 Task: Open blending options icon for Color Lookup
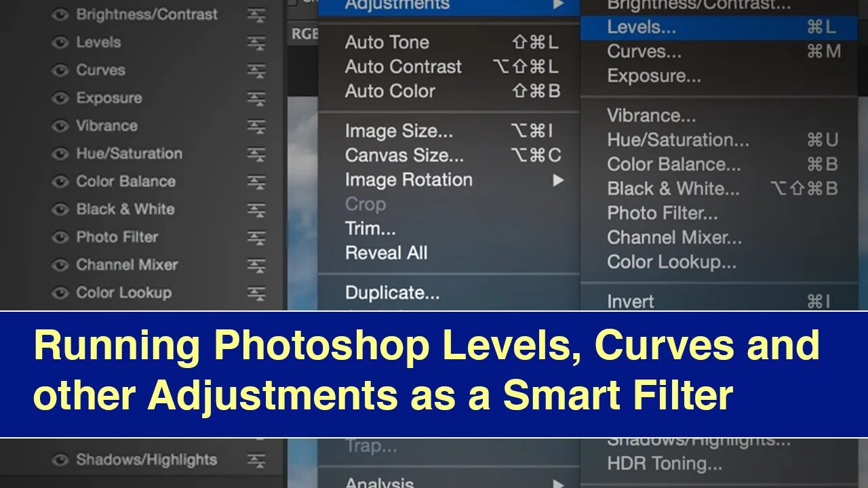click(x=256, y=293)
